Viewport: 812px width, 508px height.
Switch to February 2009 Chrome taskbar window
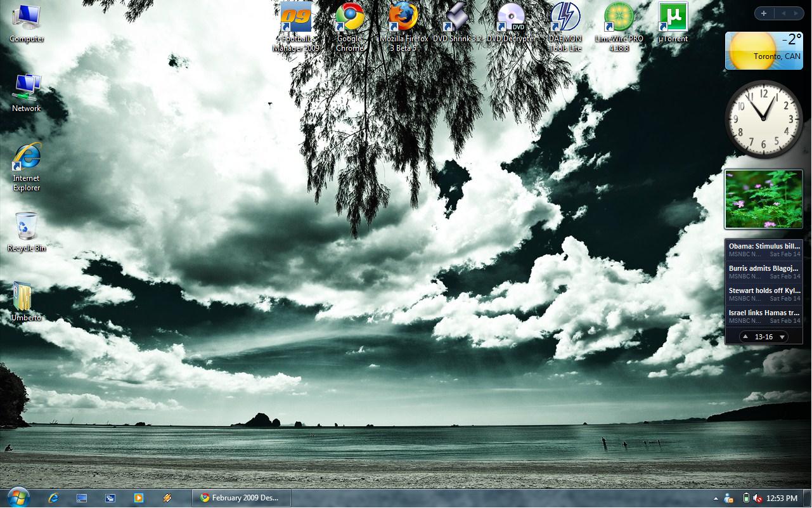pyautogui.click(x=241, y=498)
